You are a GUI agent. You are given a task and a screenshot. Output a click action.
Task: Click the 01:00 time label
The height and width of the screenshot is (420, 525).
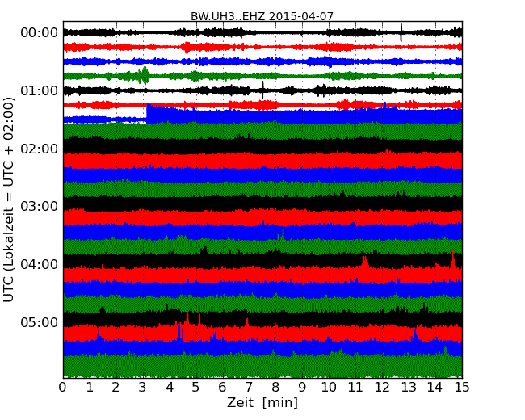coord(40,90)
